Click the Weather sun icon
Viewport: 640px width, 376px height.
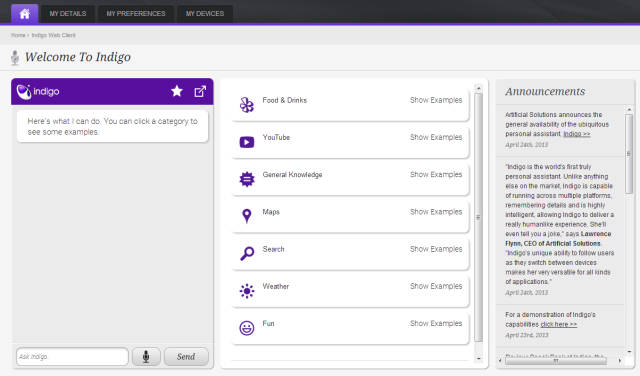click(x=247, y=291)
